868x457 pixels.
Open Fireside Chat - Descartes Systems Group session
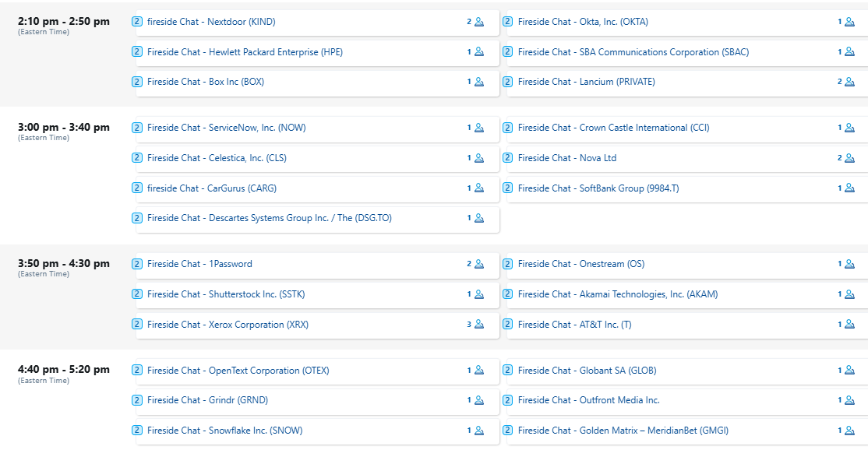tap(269, 218)
